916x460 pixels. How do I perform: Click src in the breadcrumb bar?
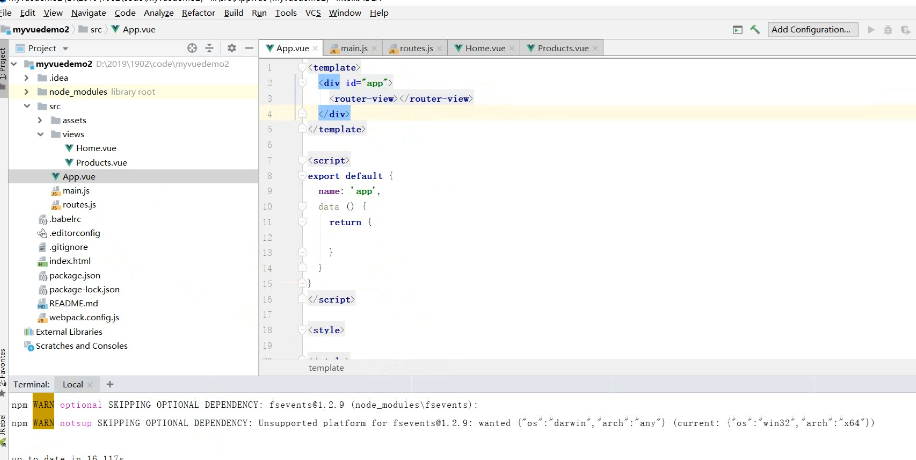[x=96, y=29]
